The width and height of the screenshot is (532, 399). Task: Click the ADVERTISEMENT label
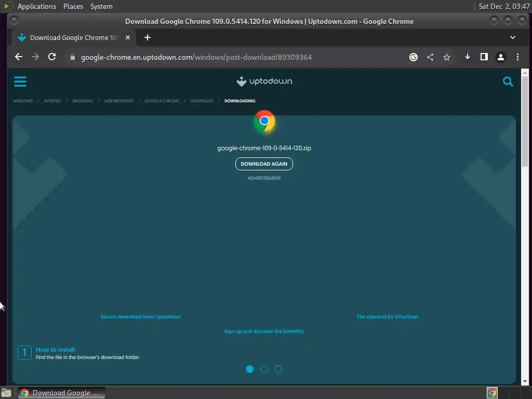[264, 178]
